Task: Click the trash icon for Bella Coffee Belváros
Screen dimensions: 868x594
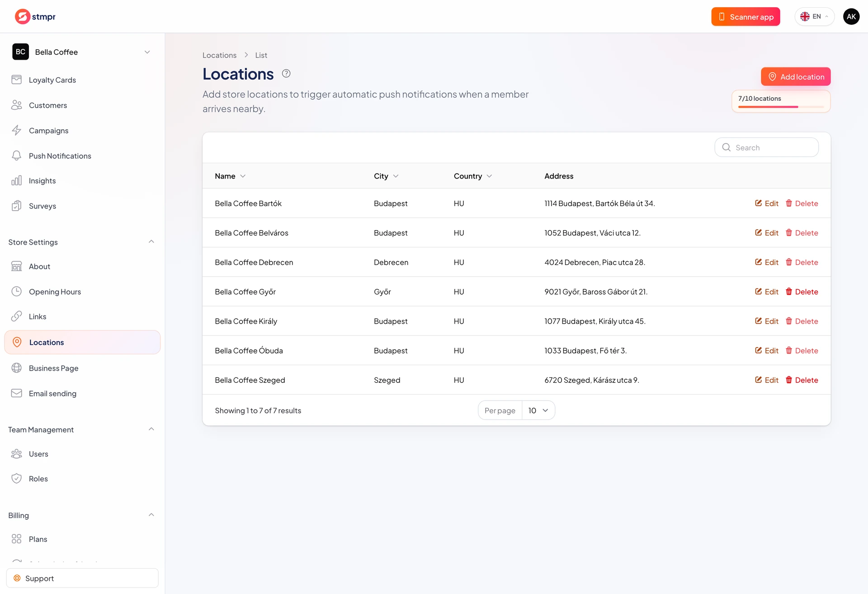Action: click(x=789, y=232)
